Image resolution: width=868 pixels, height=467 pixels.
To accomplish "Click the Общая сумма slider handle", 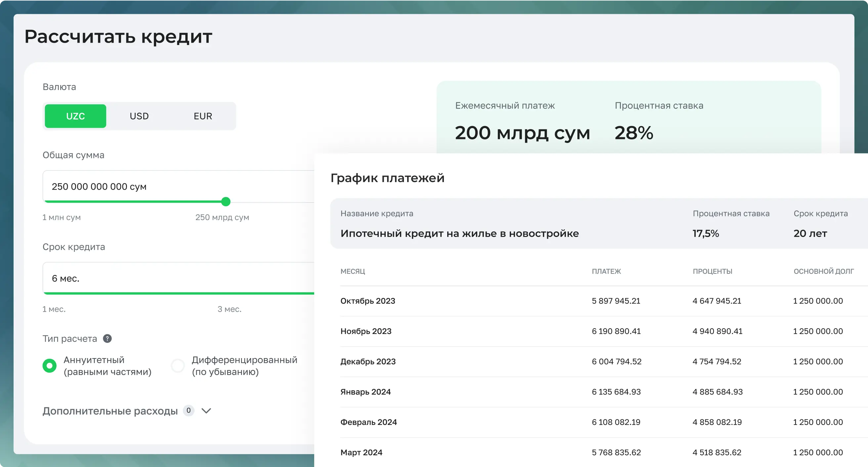I will (x=226, y=202).
